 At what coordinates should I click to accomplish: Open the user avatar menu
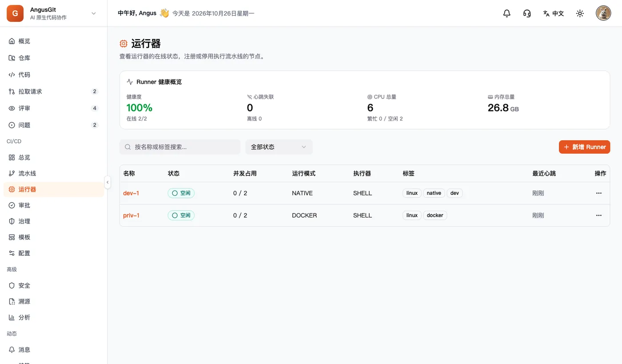[x=603, y=13]
